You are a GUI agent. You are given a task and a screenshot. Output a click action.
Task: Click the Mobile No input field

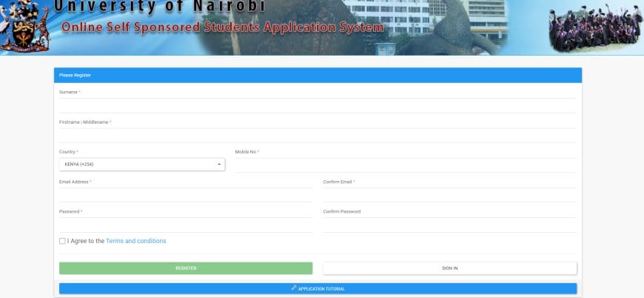(x=406, y=165)
